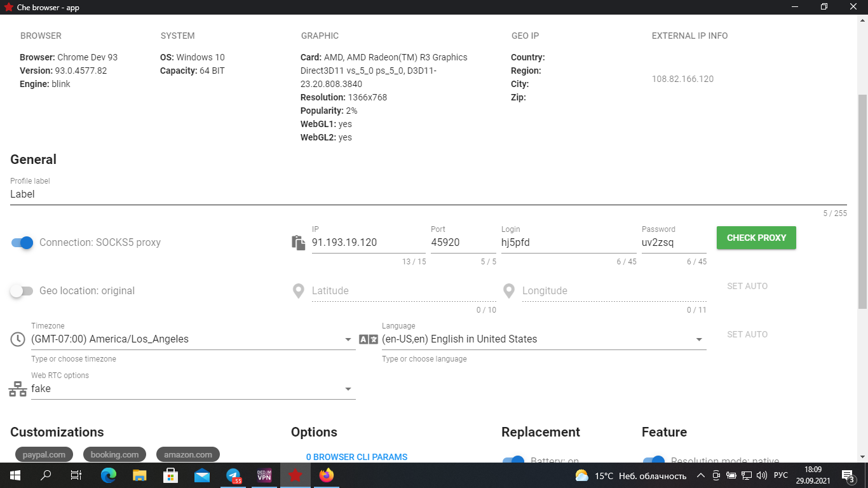This screenshot has width=868, height=488.
Task: Expand the Timezone dropdown
Action: 348,339
